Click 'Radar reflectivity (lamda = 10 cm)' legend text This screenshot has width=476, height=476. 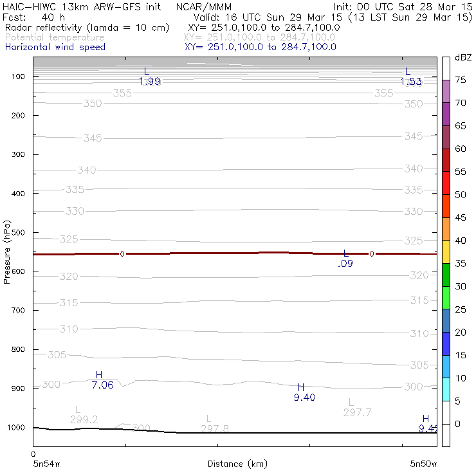point(87,28)
